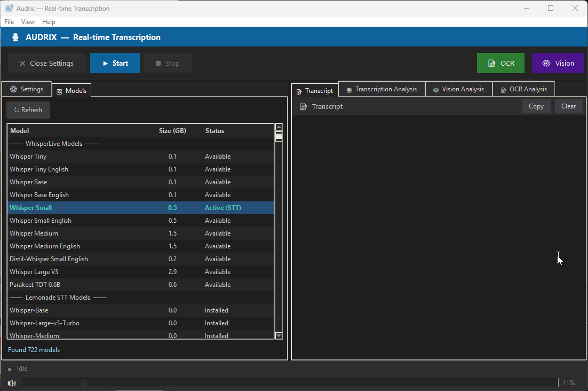Screen dimensions: 588x391
Task: Click the models list scrollbar thumb
Action: pos(279,136)
